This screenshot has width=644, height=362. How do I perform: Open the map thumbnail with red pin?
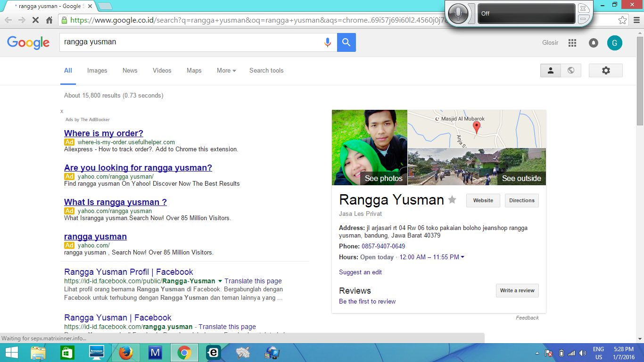click(x=477, y=129)
